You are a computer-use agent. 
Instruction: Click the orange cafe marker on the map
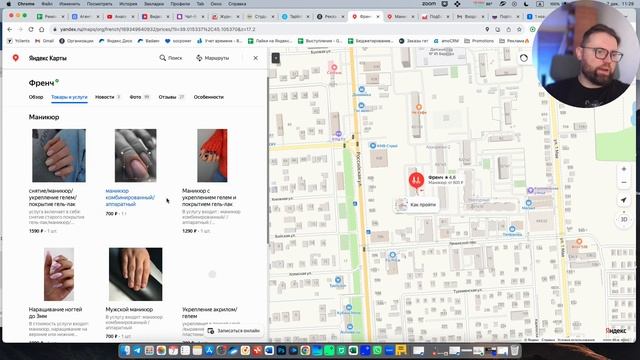pyautogui.click(x=419, y=107)
